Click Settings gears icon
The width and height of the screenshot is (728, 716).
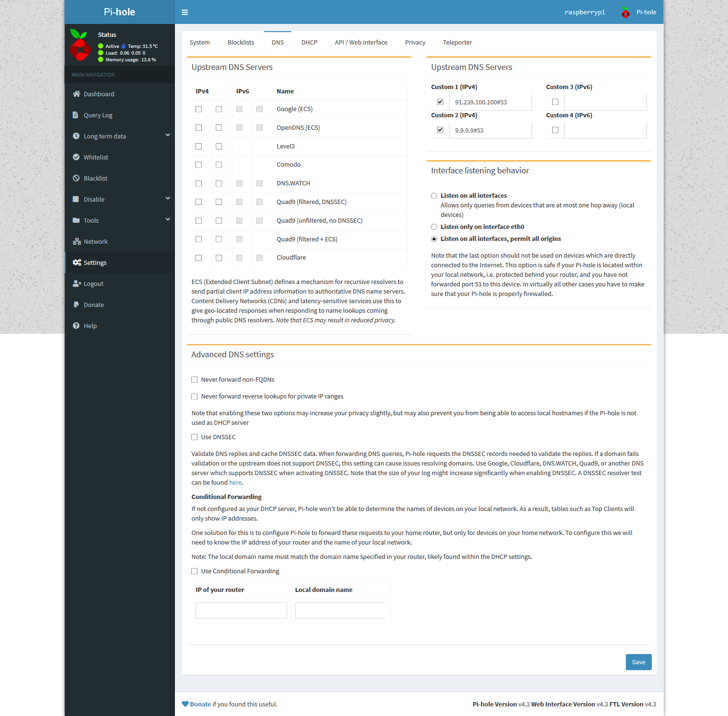click(77, 262)
